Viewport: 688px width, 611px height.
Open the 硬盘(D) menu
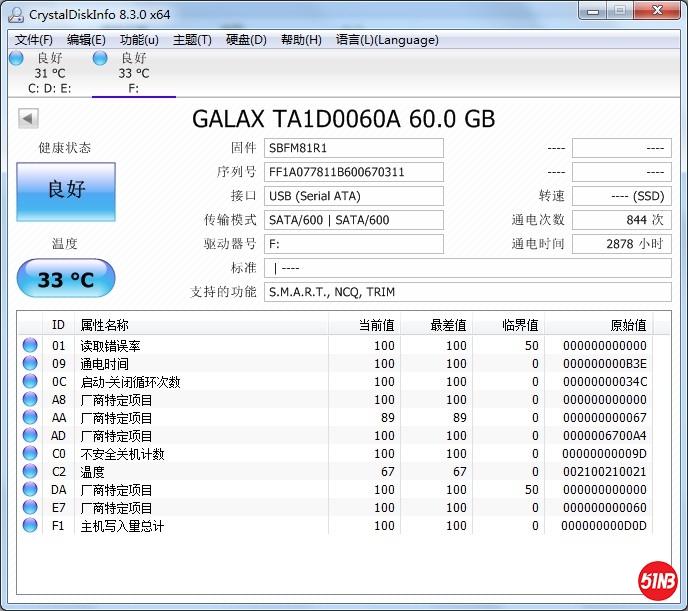point(246,40)
